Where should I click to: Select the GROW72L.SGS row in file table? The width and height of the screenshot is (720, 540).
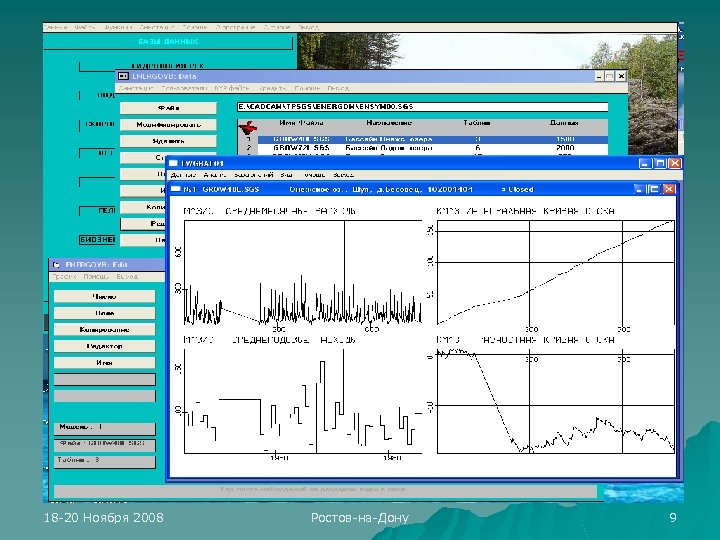click(x=433, y=148)
